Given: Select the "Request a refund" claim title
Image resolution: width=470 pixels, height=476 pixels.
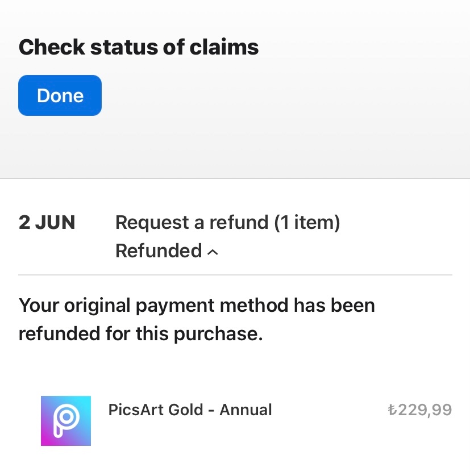Looking at the screenshot, I should 192,223.
